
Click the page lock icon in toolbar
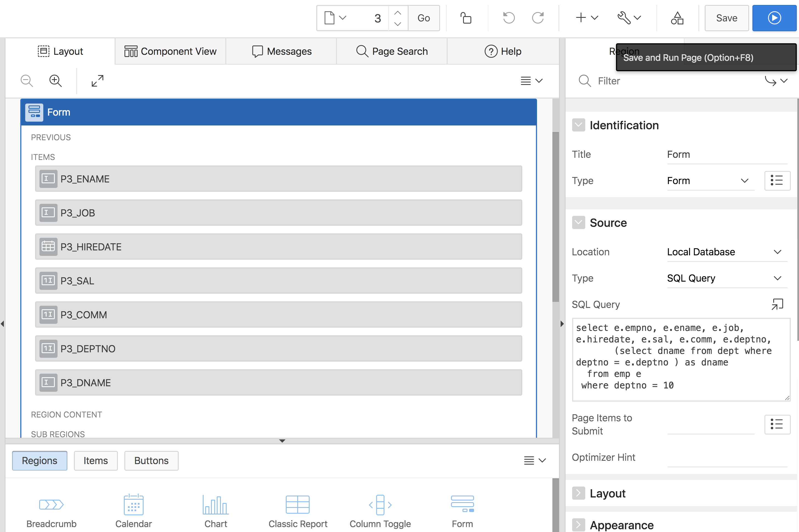466,18
